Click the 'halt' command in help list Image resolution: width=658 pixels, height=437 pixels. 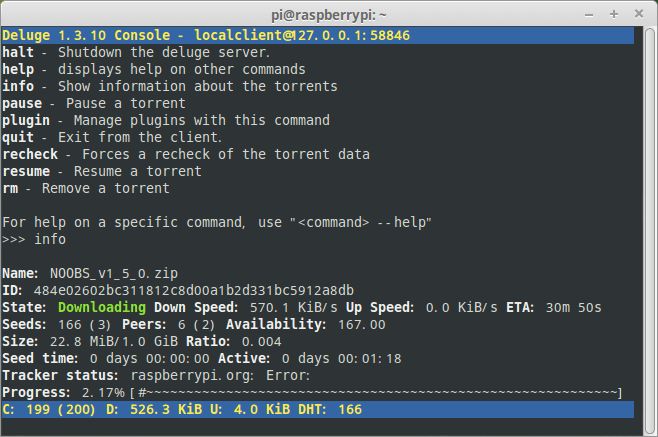[x=20, y=52]
